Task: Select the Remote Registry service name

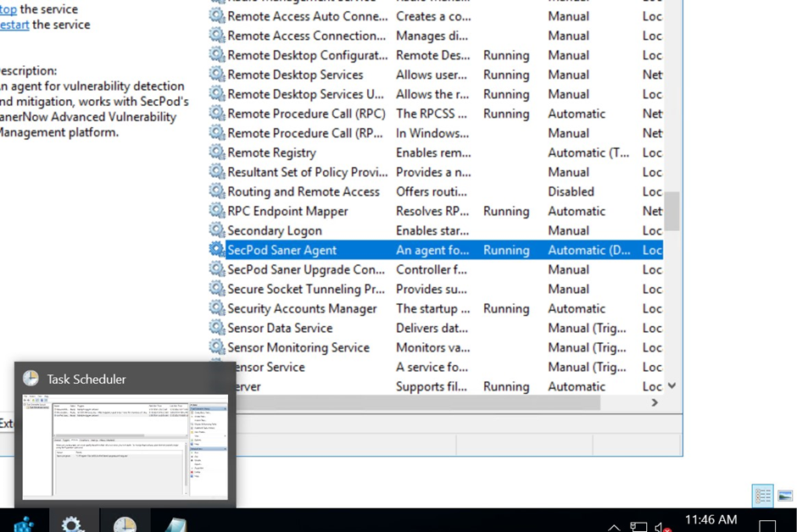Action: pos(271,152)
